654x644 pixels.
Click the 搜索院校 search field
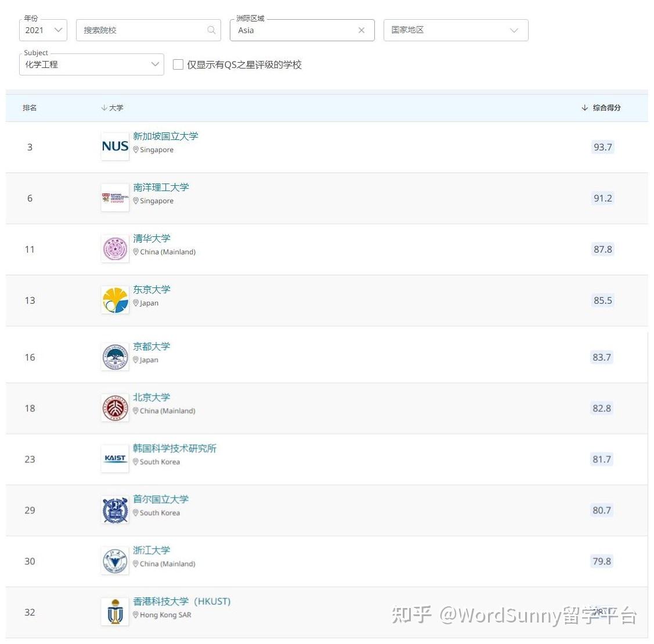coord(149,30)
